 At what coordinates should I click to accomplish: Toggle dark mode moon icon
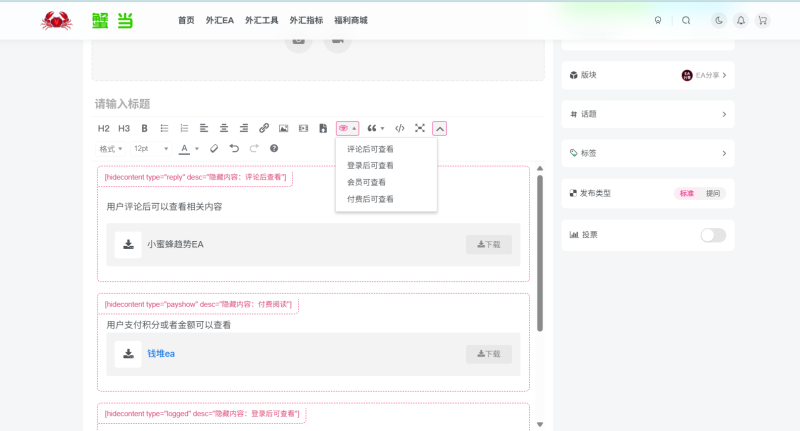coord(719,20)
